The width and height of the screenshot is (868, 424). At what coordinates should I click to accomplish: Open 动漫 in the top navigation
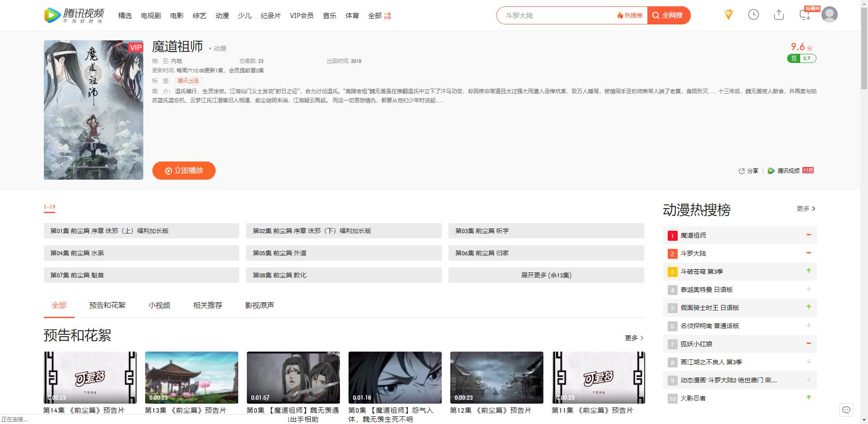[x=222, y=16]
